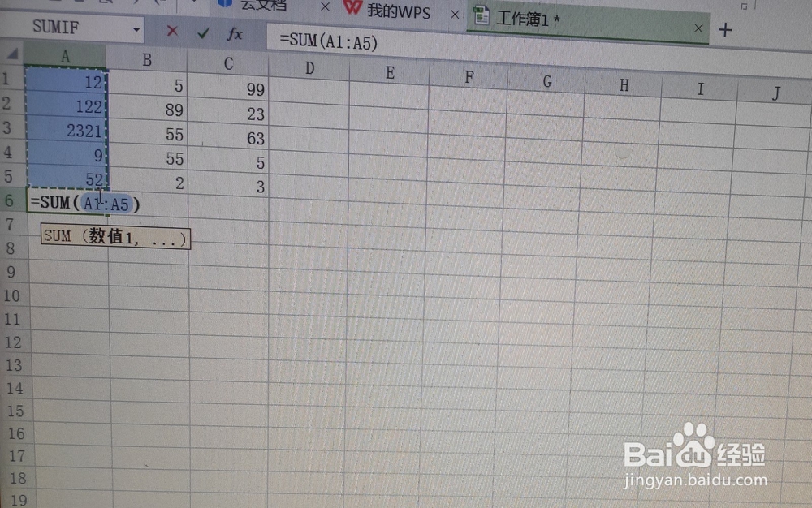Select column B header
This screenshot has height=508, width=812.
click(x=147, y=60)
